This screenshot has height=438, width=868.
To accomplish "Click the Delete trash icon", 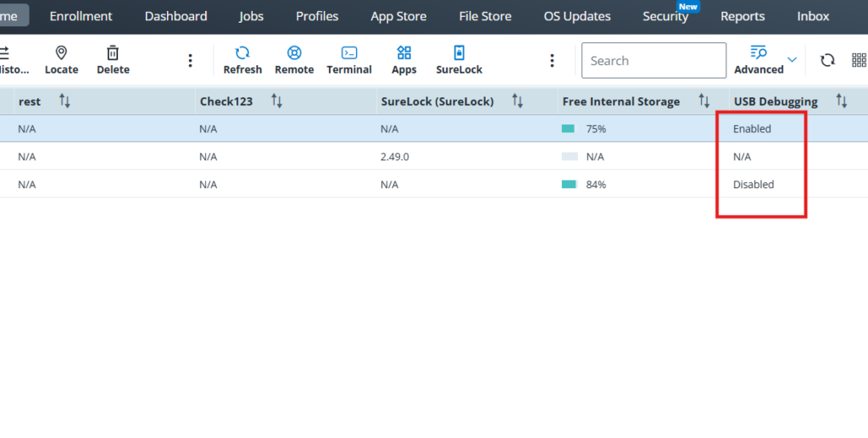I will tap(113, 53).
